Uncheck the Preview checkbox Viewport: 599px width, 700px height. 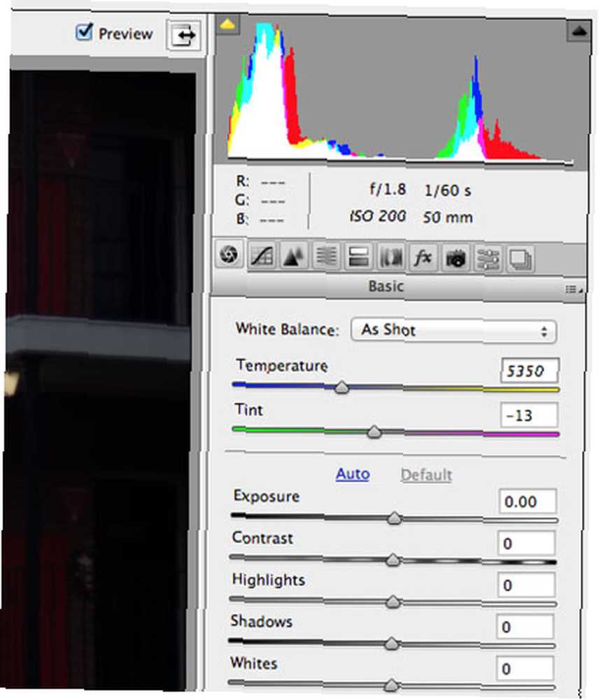click(84, 32)
